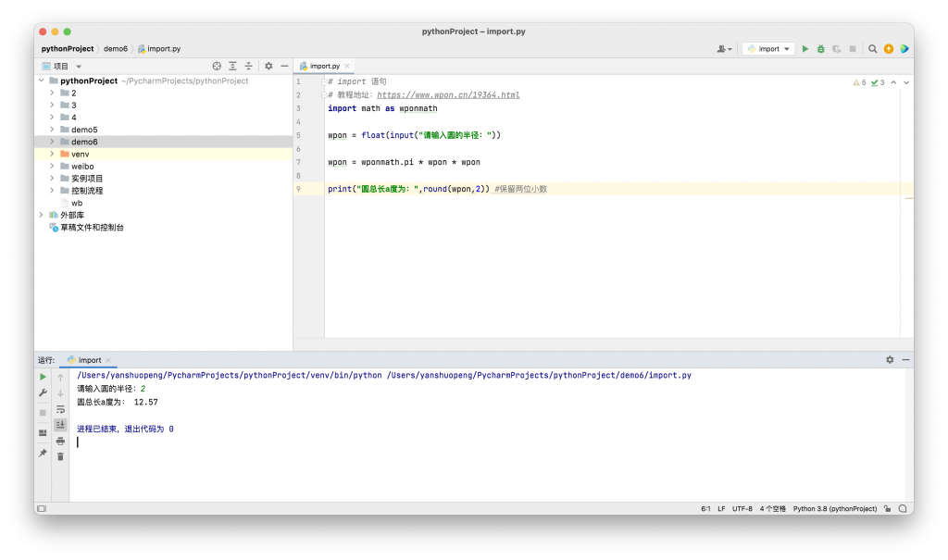Open the user account icon menu
Screen dimensions: 948x560
coord(724,49)
